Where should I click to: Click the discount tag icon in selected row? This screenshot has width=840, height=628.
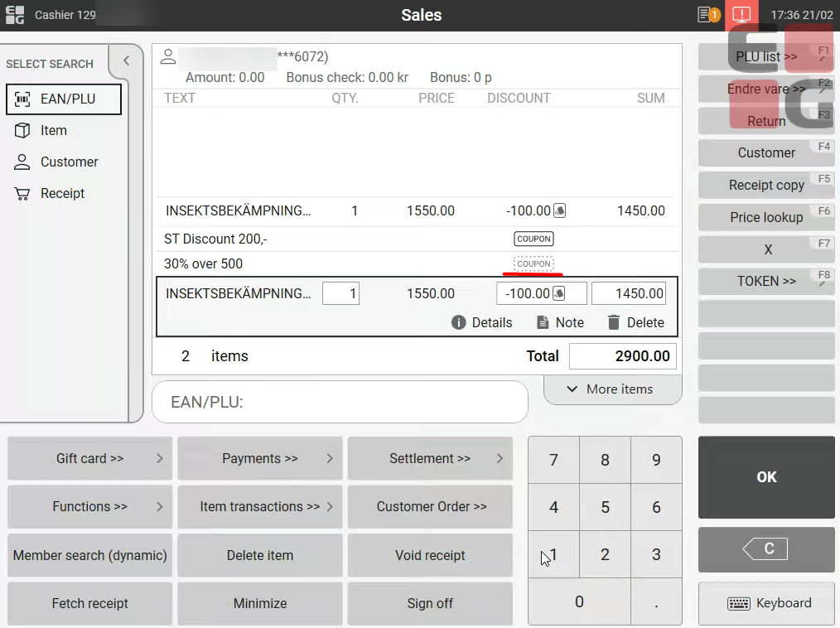(x=559, y=293)
